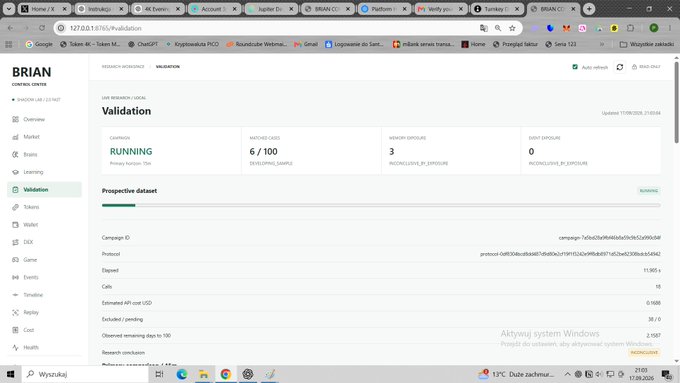680x383 pixels.
Task: Open the Google bookmark
Action: [x=39, y=44]
